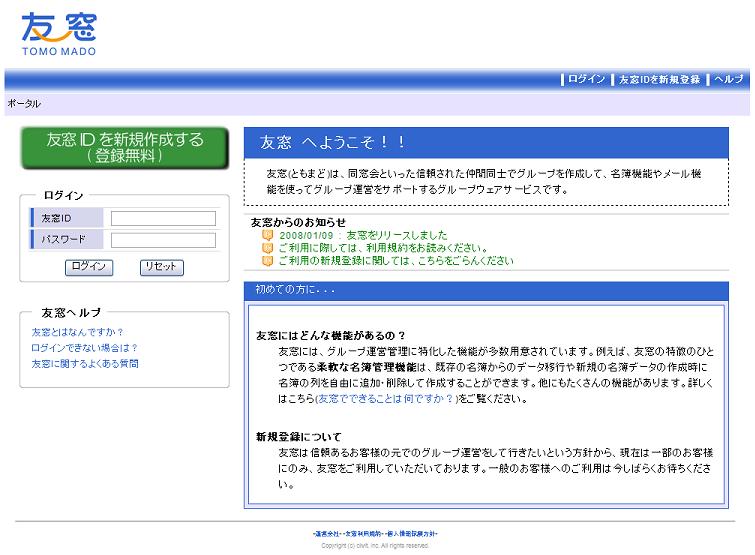Open the 友窓利用規約 footer link

(363, 534)
